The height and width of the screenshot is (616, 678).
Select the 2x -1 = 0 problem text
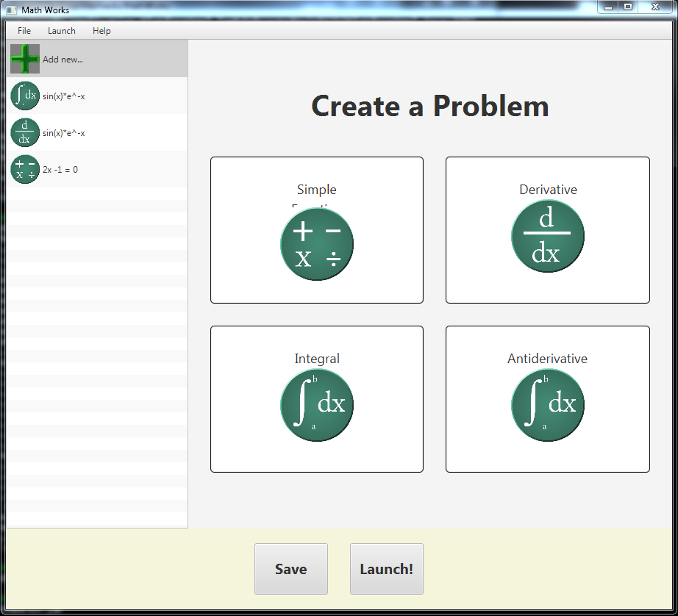point(60,170)
